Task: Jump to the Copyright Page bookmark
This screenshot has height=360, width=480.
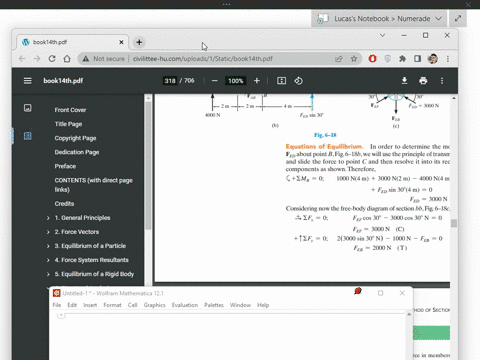Action: (x=75, y=138)
